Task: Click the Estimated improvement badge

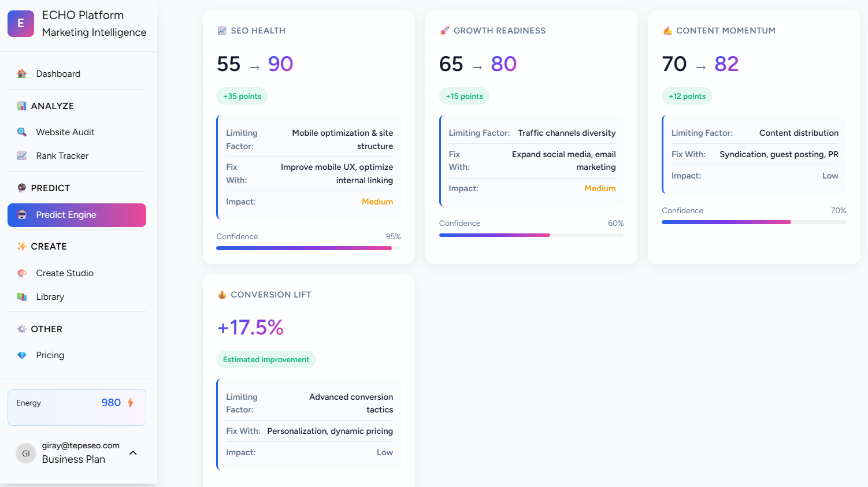Action: 266,359
